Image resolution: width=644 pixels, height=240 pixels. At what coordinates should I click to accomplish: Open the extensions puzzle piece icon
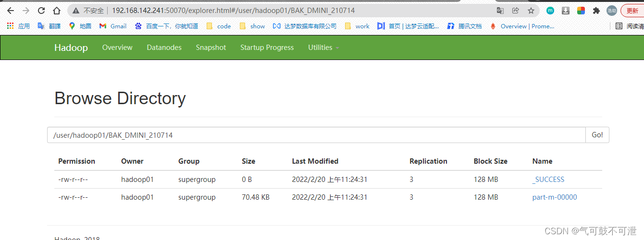[x=596, y=11]
